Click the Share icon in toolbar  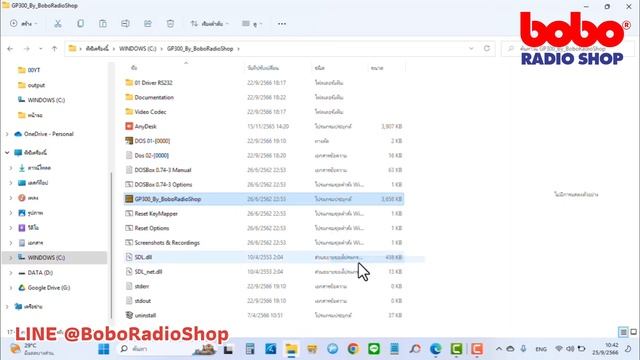coord(148,24)
